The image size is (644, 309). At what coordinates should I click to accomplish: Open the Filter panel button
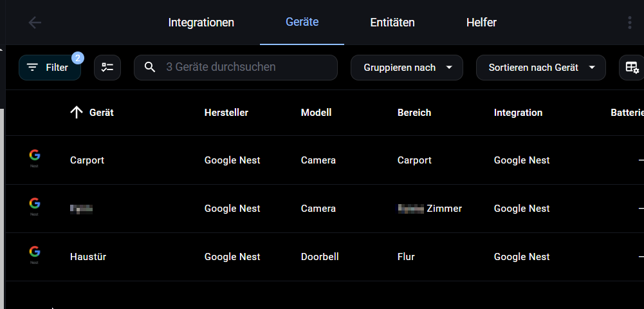coord(50,68)
